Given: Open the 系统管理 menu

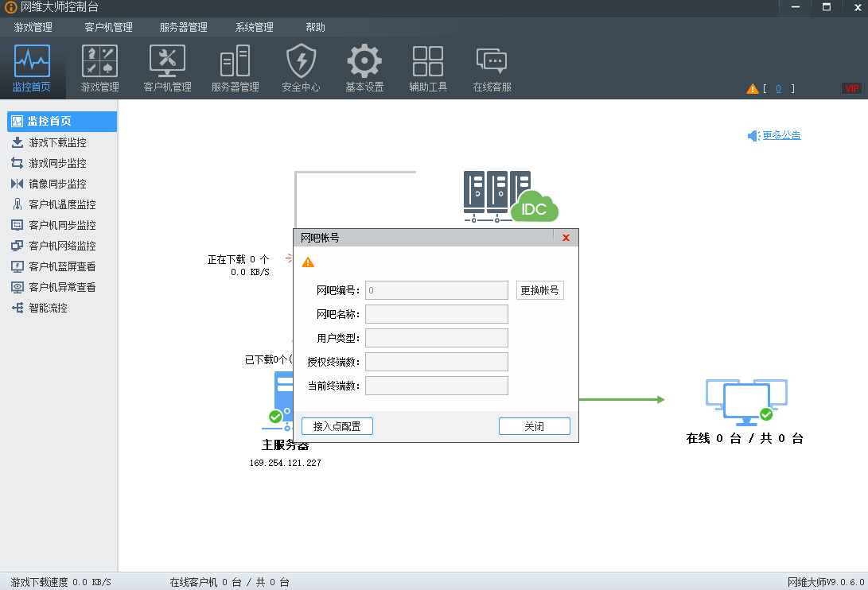Looking at the screenshot, I should point(254,27).
